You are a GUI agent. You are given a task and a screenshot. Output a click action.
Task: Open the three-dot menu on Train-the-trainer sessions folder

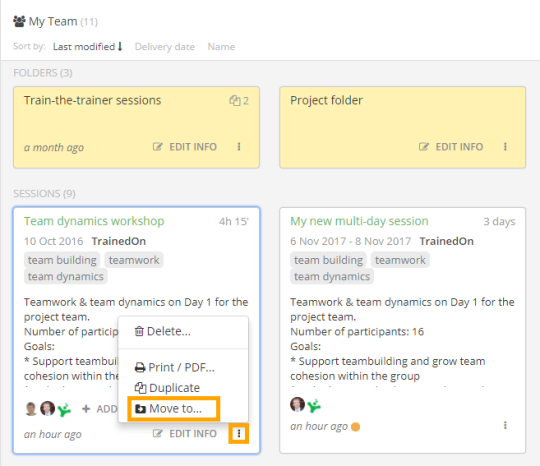(239, 147)
